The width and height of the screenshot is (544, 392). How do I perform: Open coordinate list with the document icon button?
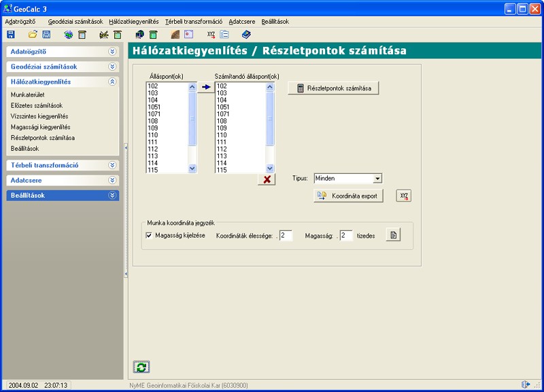pyautogui.click(x=394, y=235)
